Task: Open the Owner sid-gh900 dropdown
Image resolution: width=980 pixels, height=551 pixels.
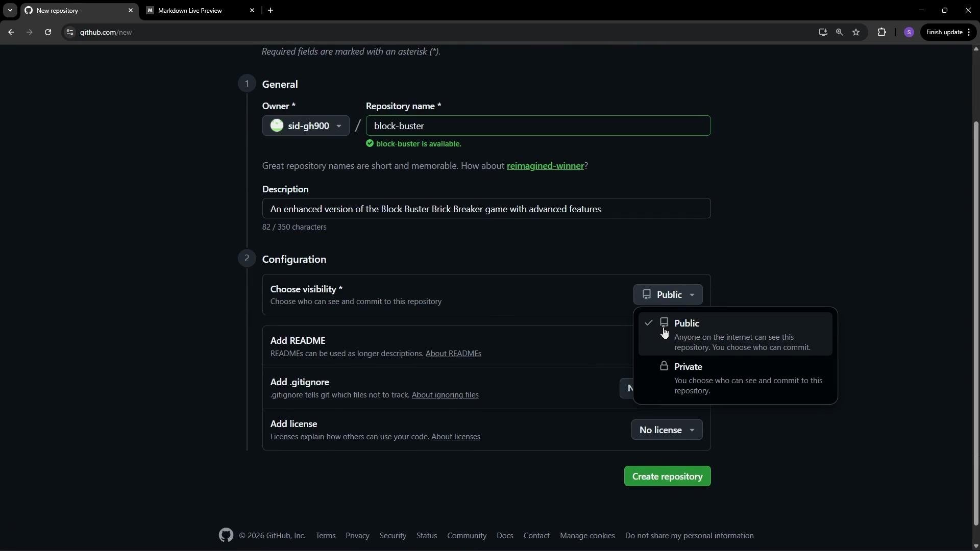Action: [306, 126]
